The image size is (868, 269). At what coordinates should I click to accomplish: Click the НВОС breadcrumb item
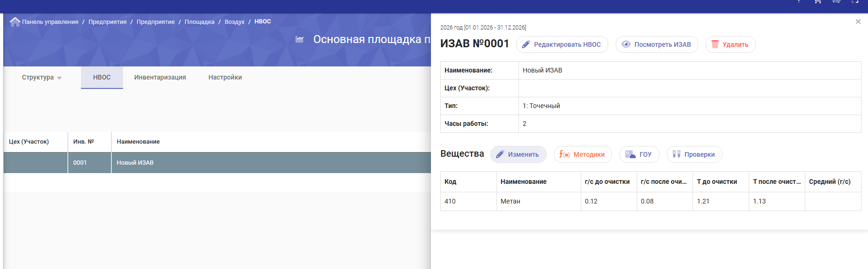click(x=263, y=22)
